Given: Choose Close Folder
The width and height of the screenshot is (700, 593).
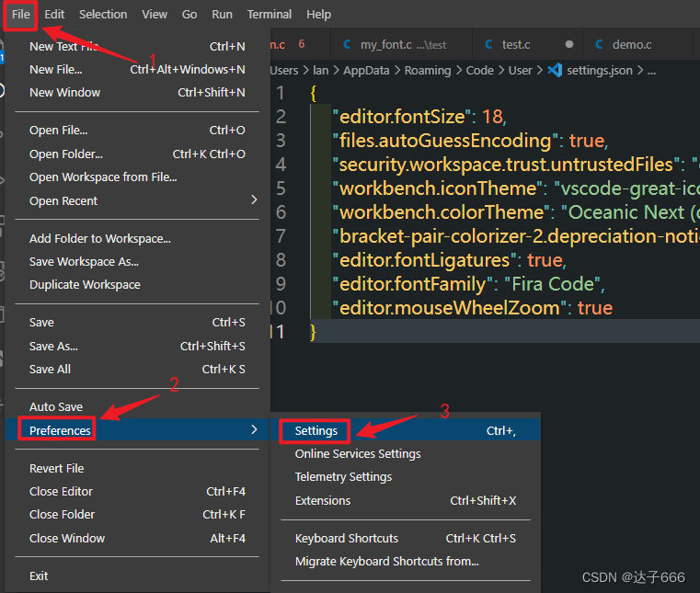Looking at the screenshot, I should tap(137, 515).
